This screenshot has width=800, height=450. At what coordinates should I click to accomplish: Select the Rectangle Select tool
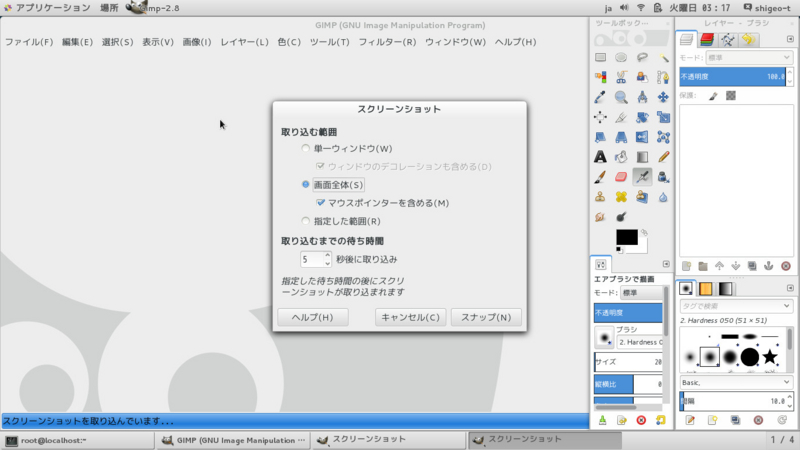601,57
